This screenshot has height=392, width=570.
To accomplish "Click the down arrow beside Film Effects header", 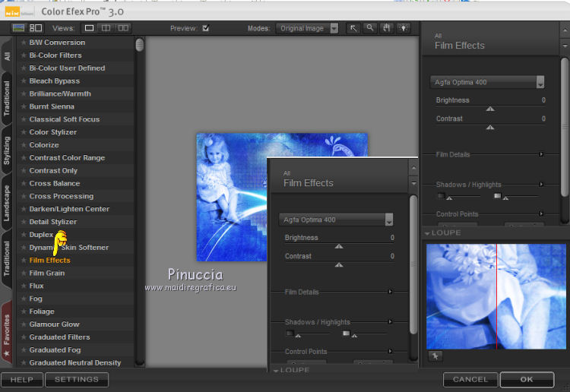I will pos(565,46).
